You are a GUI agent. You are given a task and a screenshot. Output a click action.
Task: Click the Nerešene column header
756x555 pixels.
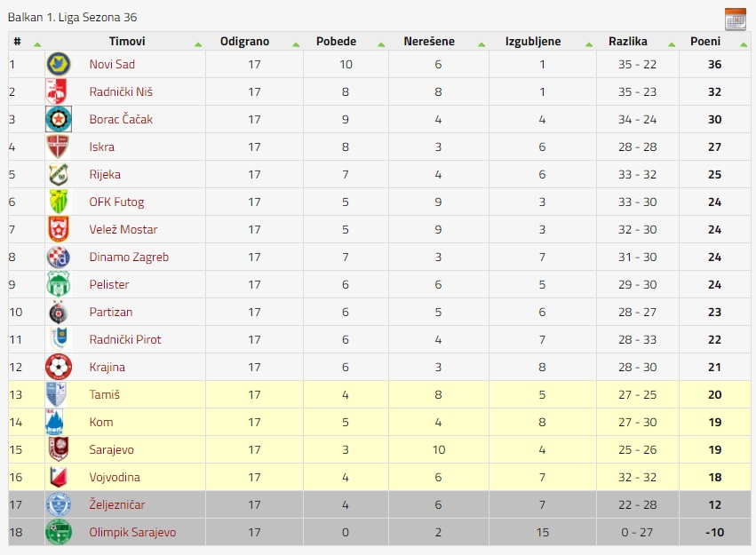(429, 42)
